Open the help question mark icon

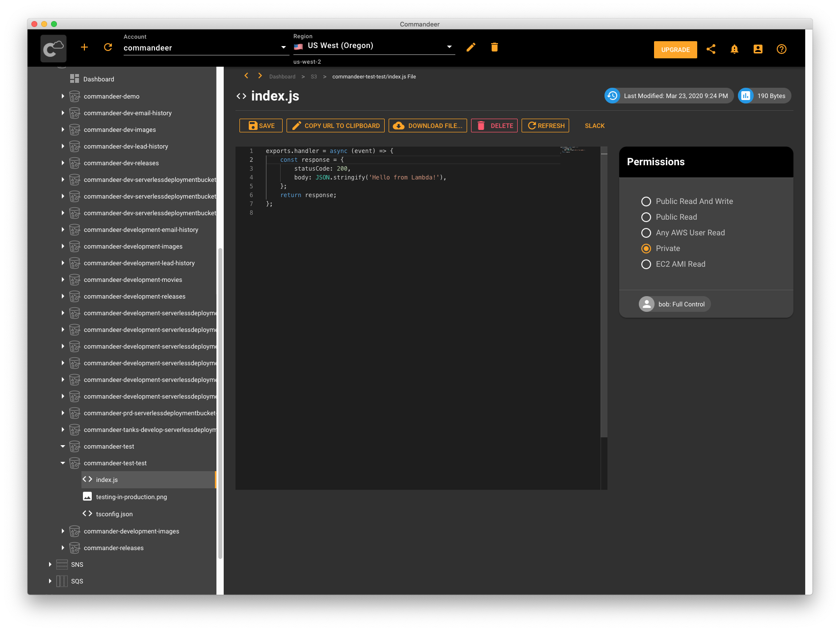782,49
